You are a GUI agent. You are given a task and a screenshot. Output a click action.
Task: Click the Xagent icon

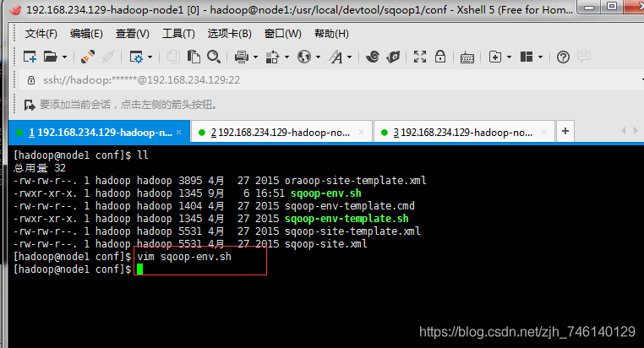[393, 57]
